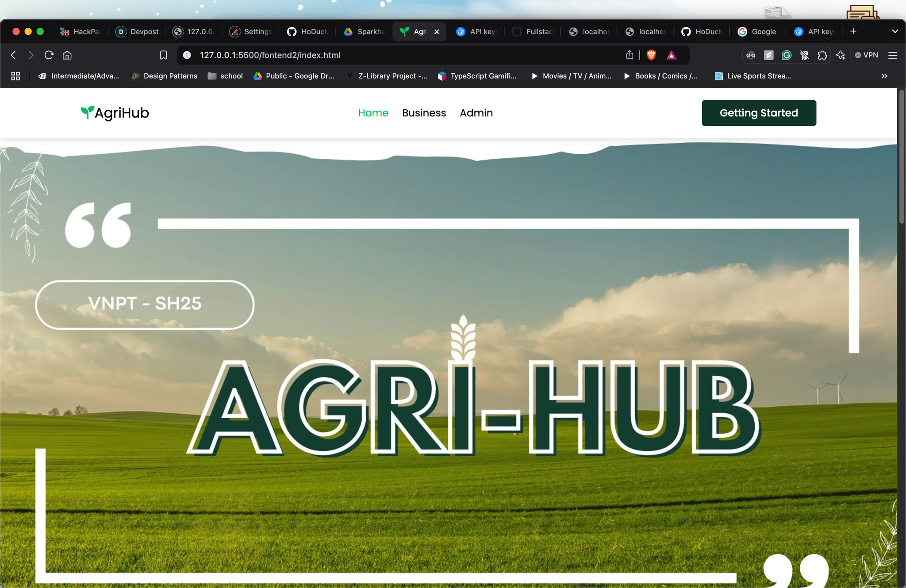Click the share icon in address bar

point(630,55)
